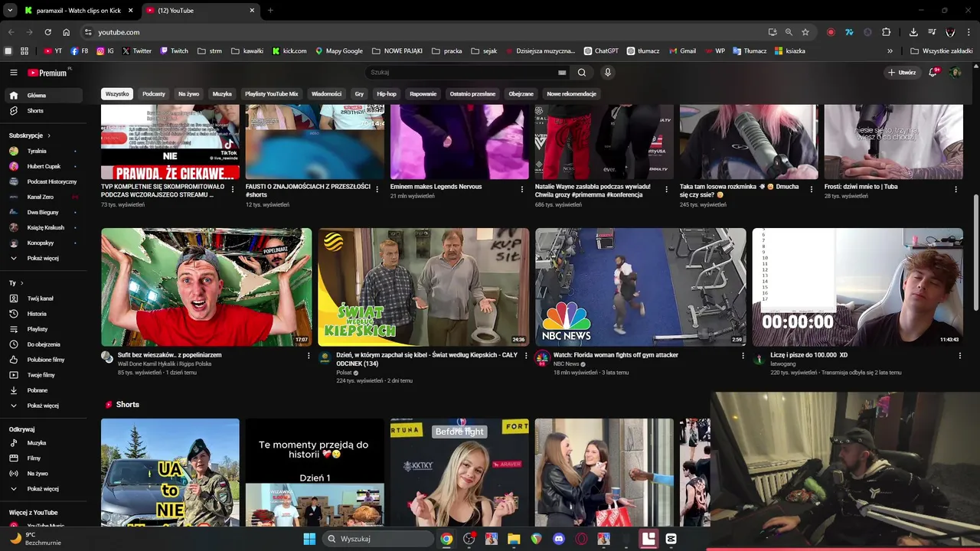Select the Hip-hop filter chip
Image resolution: width=980 pixels, height=551 pixels.
387,94
